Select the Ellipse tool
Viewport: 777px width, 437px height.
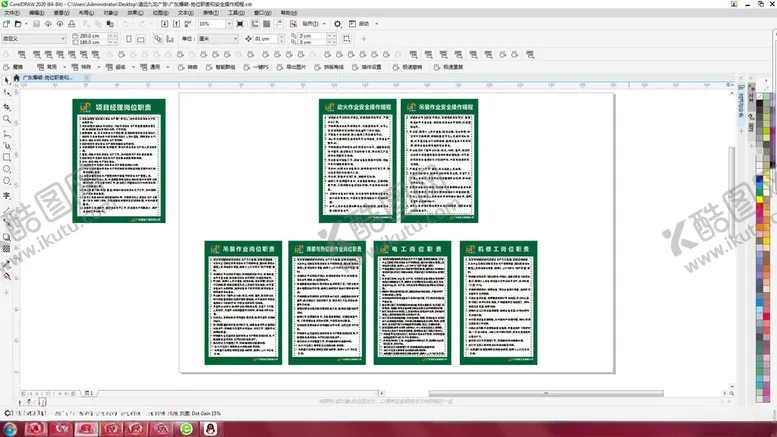tap(6, 169)
